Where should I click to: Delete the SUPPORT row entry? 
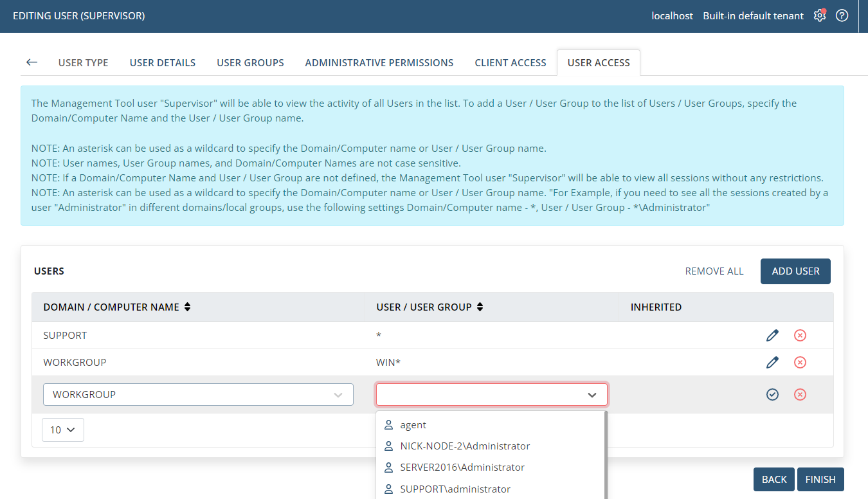pyautogui.click(x=800, y=336)
